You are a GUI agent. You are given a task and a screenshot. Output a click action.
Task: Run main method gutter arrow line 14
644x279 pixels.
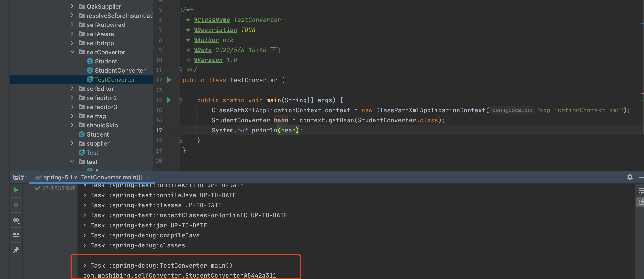[x=169, y=100]
